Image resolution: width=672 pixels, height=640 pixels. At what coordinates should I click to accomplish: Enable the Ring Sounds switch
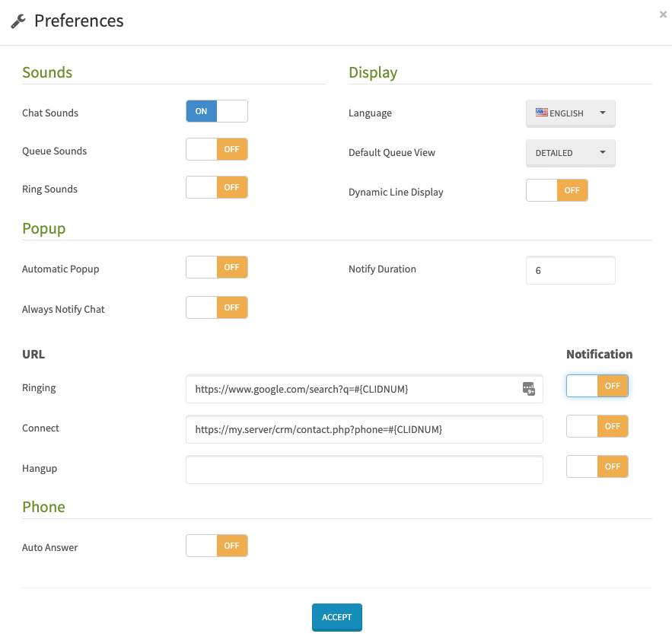[217, 187]
